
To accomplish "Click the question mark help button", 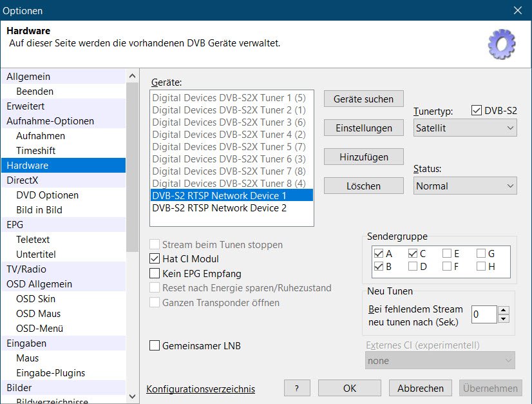I will [x=297, y=388].
